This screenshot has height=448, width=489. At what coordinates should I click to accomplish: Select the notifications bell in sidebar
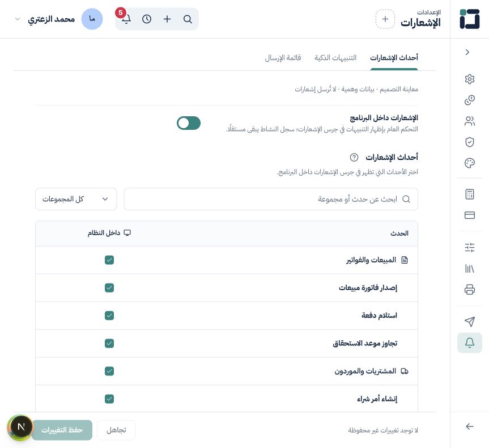coord(470,343)
